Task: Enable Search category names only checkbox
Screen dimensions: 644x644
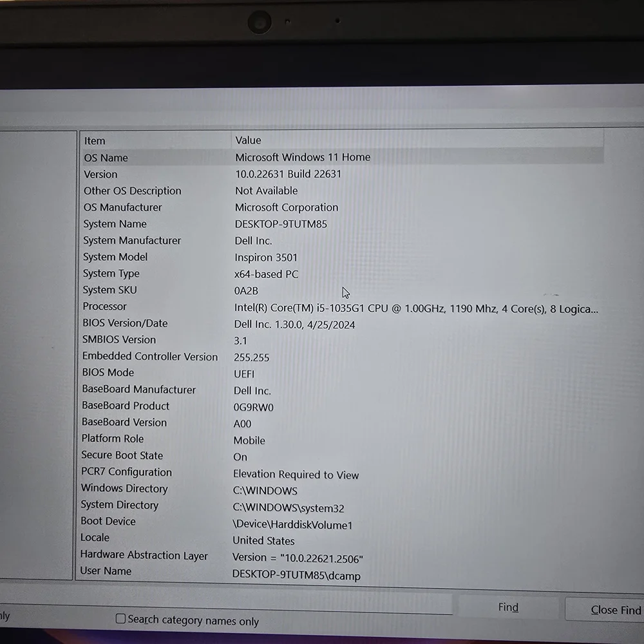Action: coord(120,618)
